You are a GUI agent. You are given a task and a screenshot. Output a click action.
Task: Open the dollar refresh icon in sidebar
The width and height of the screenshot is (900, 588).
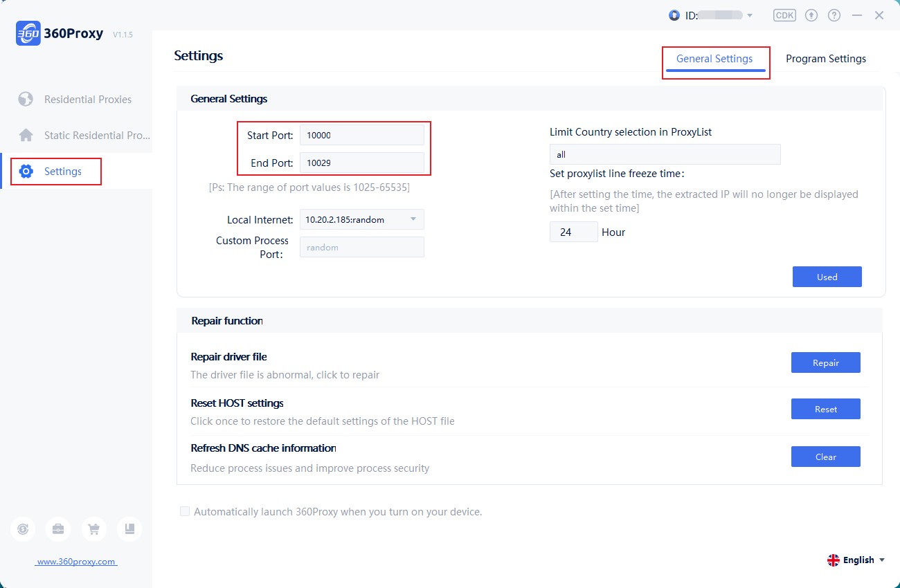click(x=23, y=529)
